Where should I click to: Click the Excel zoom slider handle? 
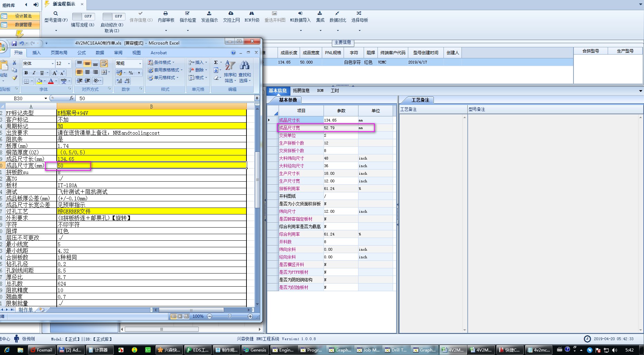[230, 316]
